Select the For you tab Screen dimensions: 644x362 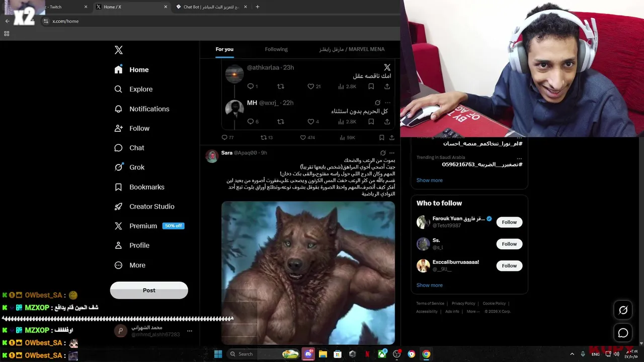coord(224,49)
